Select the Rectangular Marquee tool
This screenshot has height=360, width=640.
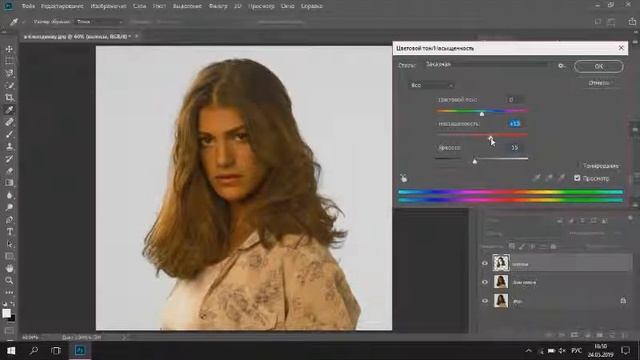pyautogui.click(x=9, y=61)
